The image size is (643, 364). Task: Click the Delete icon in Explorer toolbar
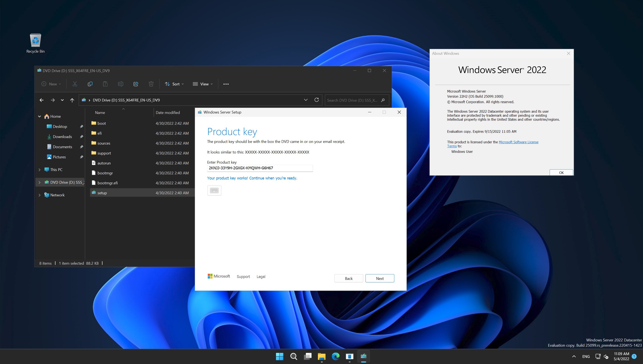coord(151,84)
